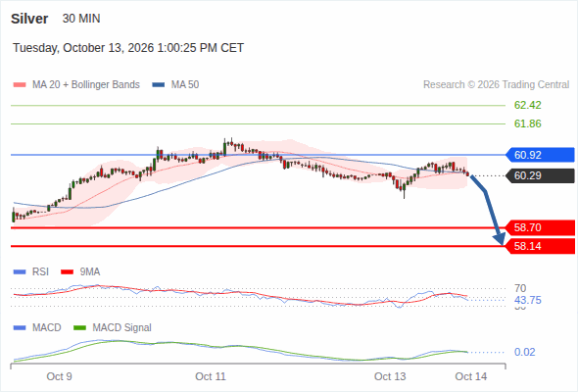Image resolution: width=578 pixels, height=392 pixels.
Task: Click the 61.86 resistance level label
Action: pyautogui.click(x=527, y=123)
